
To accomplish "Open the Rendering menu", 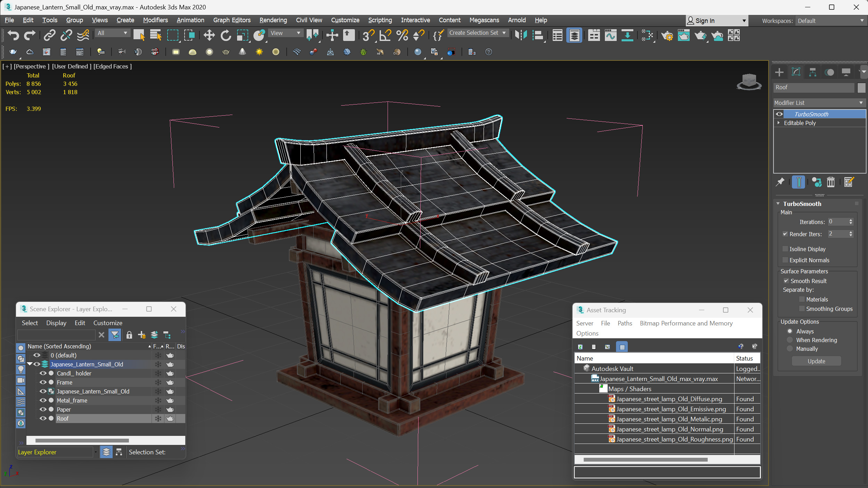I will coord(273,20).
